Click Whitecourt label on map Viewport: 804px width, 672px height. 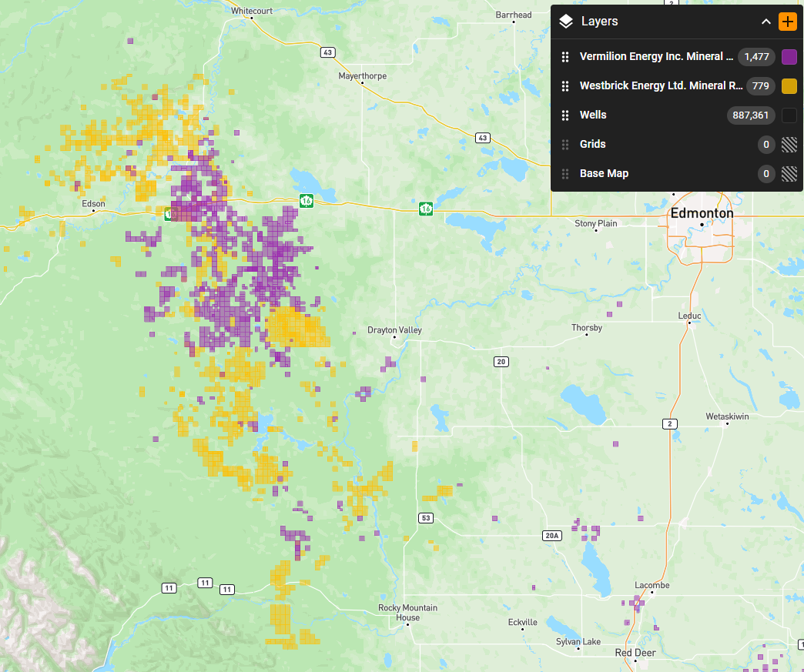[252, 11]
